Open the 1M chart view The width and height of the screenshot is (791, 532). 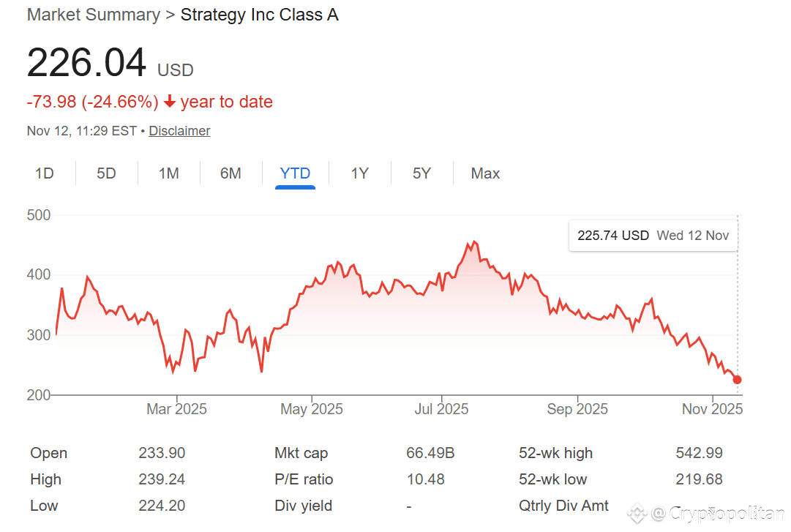click(x=168, y=173)
